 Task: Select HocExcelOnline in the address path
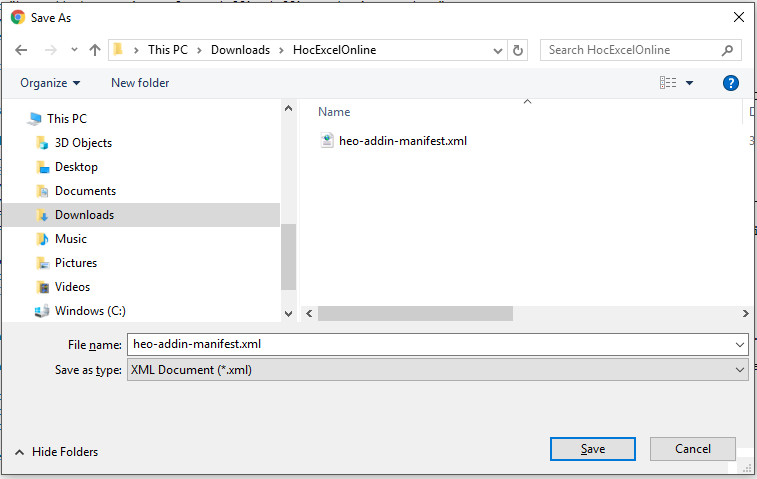[x=334, y=50]
